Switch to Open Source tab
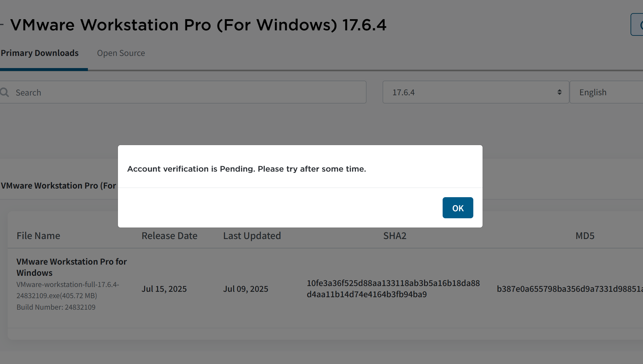 tap(121, 53)
